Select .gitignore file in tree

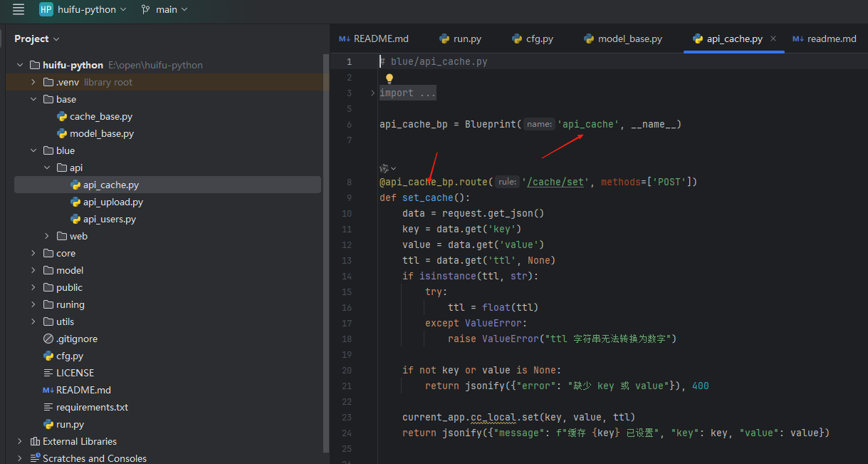pyautogui.click(x=77, y=339)
